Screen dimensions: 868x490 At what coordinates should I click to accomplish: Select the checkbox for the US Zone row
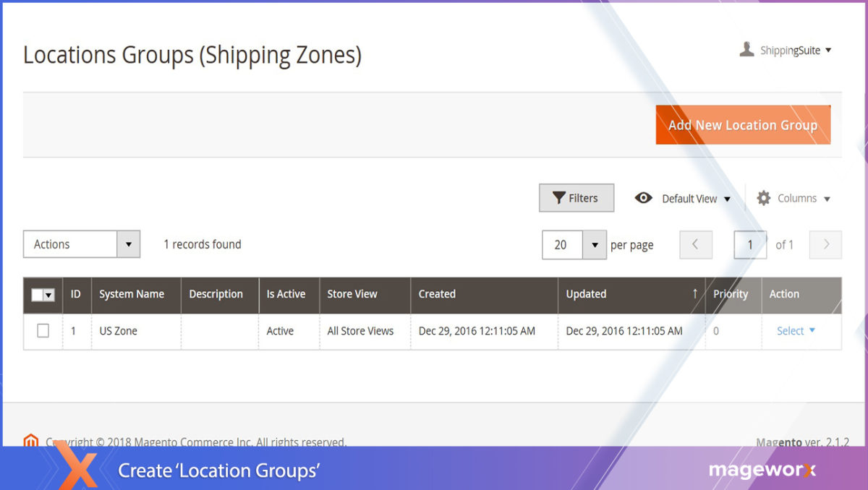[43, 331]
